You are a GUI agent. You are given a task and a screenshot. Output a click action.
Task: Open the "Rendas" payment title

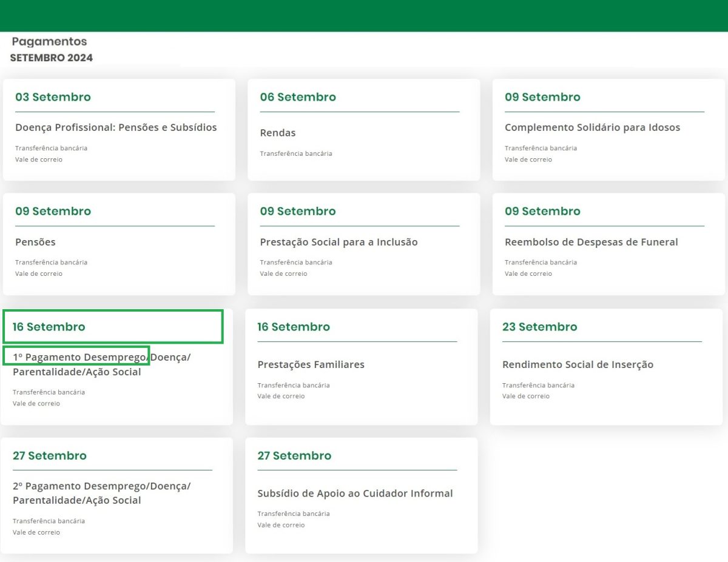pyautogui.click(x=278, y=133)
